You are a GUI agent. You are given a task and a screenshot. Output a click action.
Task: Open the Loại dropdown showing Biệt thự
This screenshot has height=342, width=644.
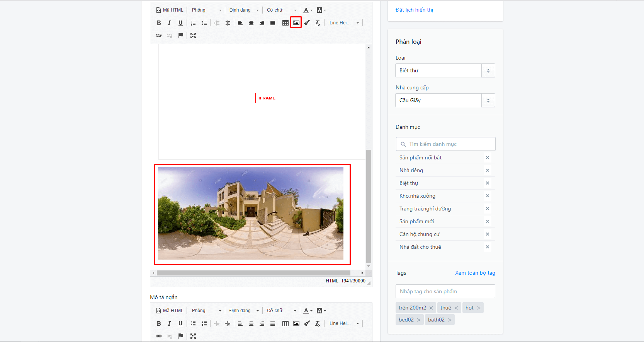[x=445, y=70]
